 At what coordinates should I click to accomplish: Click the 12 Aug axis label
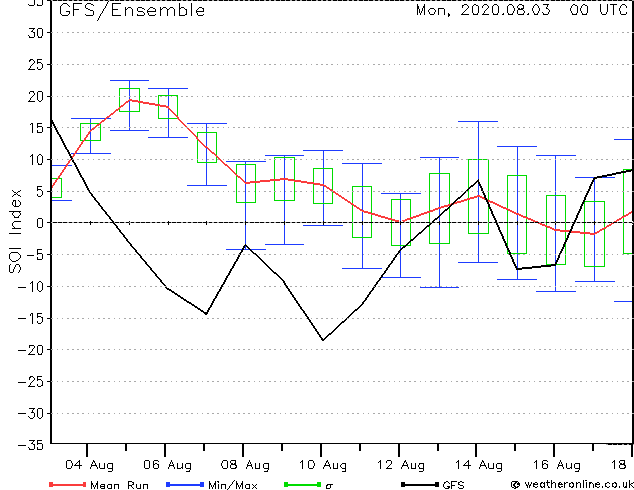[x=401, y=465]
